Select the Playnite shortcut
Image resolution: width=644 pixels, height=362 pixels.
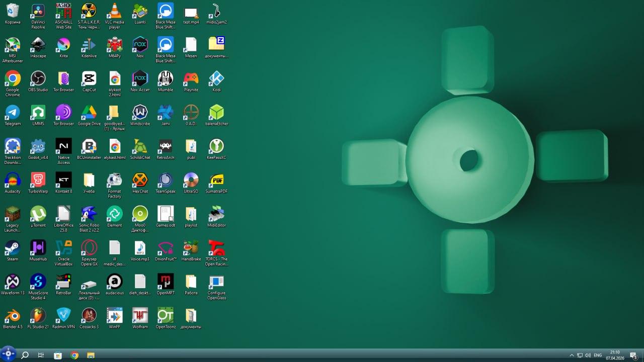coord(191,81)
